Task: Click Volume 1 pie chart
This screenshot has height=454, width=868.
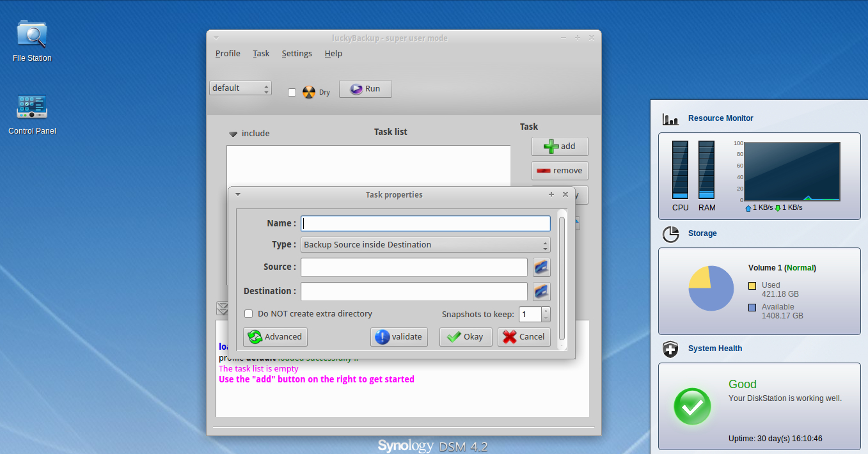Action: pyautogui.click(x=711, y=288)
